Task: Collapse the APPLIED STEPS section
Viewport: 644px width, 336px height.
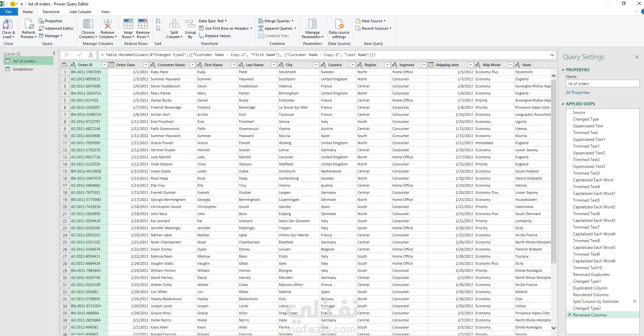Action: click(x=563, y=104)
